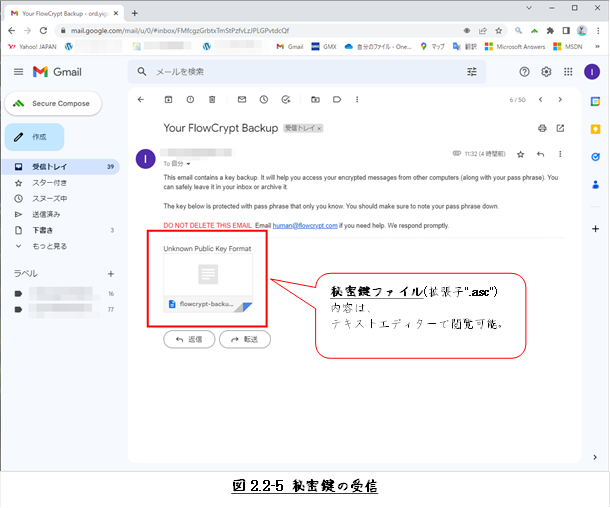Screen dimensions: 610x508
Task: Open the Chrome three-dot menu
Action: (598, 30)
